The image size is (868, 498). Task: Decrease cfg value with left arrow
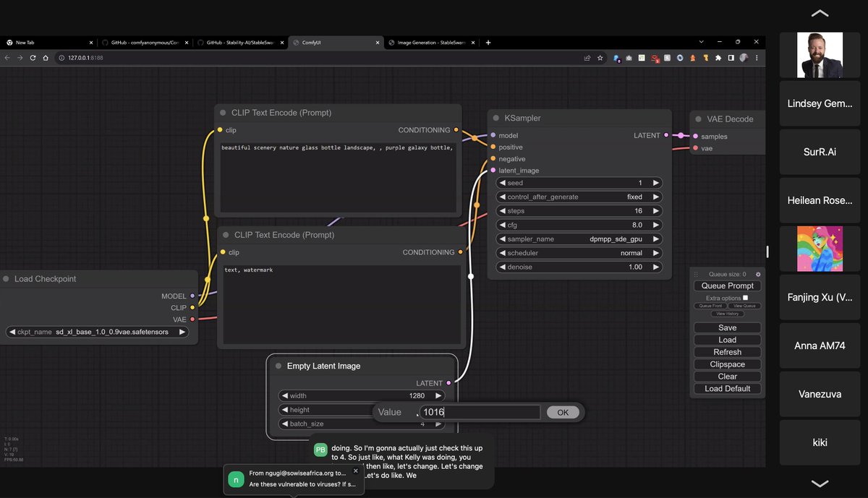click(503, 225)
